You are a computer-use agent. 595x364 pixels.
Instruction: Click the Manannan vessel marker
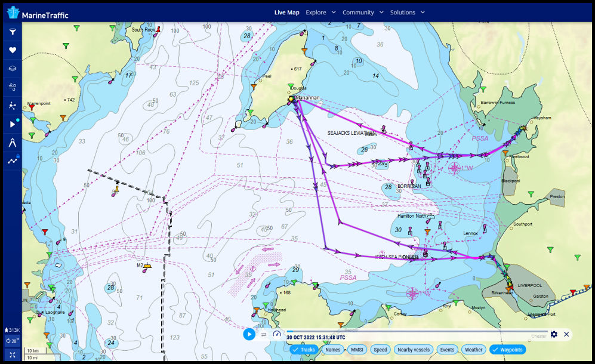click(291, 99)
